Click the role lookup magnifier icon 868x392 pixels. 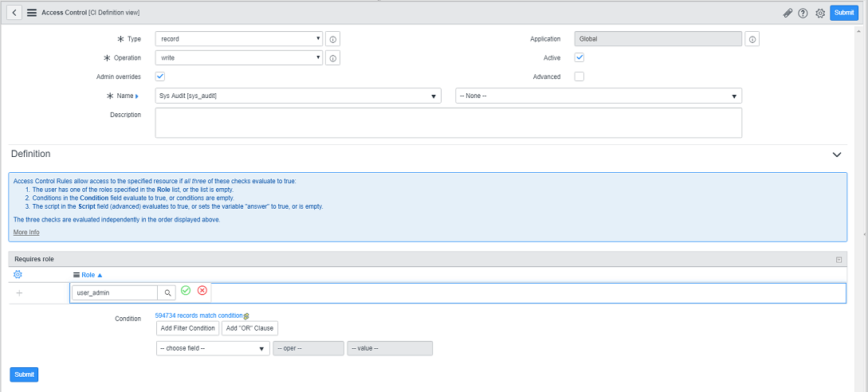tap(167, 292)
